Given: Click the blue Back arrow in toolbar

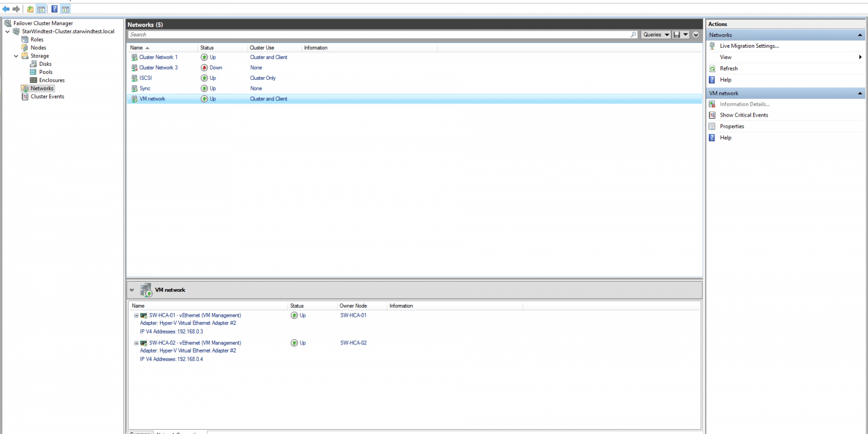Looking at the screenshot, I should point(6,9).
